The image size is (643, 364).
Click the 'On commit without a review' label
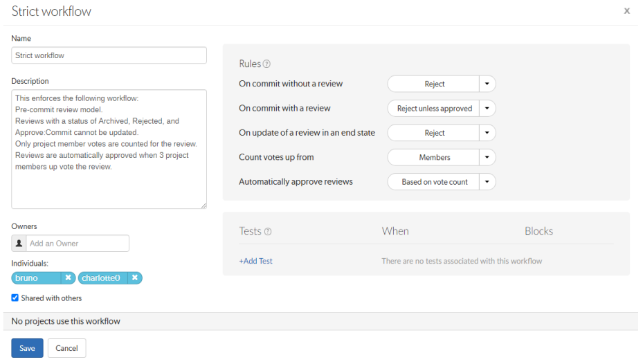[291, 84]
